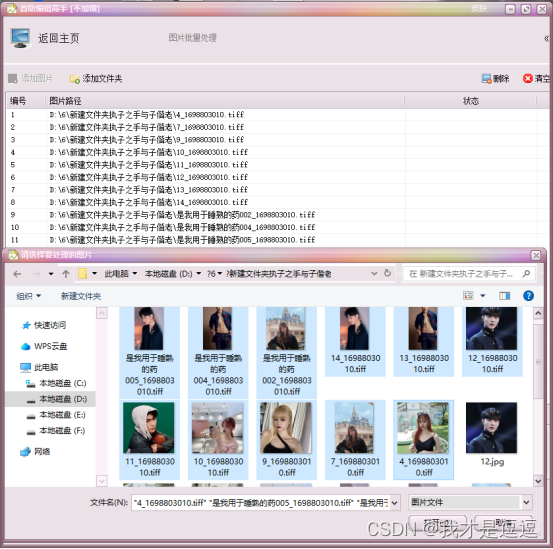This screenshot has height=549, width=553.
Task: Select thumbnail 4_1698803010.tiff
Action: click(424, 440)
